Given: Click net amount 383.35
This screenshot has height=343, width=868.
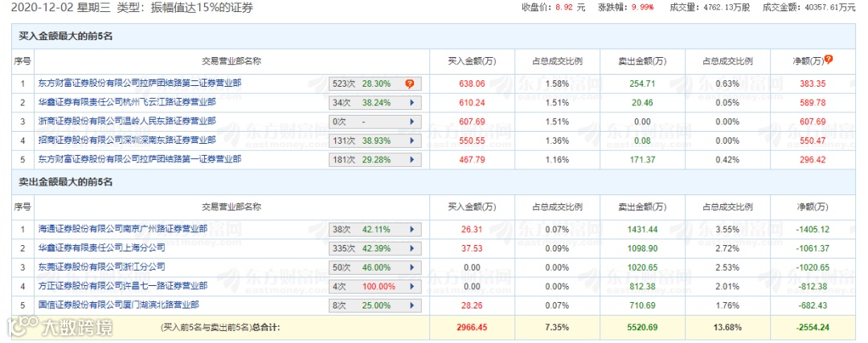Looking at the screenshot, I should pyautogui.click(x=813, y=84).
